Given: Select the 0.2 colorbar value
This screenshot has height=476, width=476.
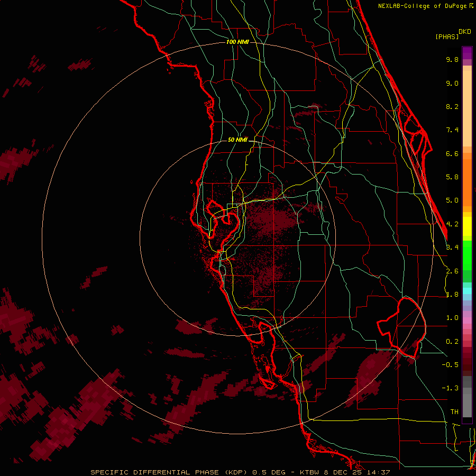Looking at the screenshot, I should point(452,342).
